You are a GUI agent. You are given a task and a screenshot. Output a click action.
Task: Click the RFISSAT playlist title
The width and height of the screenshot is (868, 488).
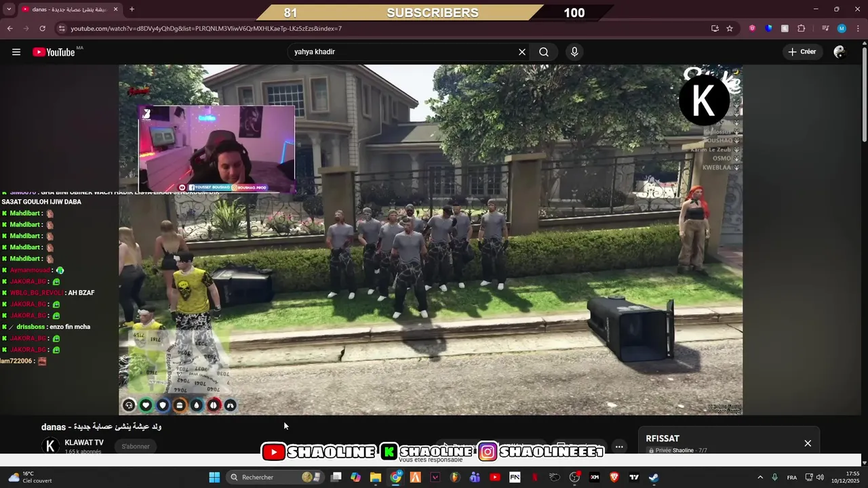(663, 439)
